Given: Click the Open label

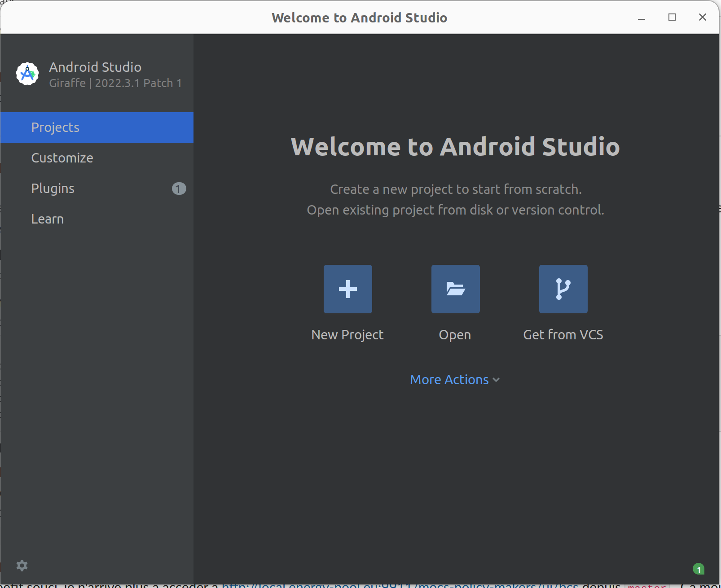Looking at the screenshot, I should pyautogui.click(x=455, y=335).
